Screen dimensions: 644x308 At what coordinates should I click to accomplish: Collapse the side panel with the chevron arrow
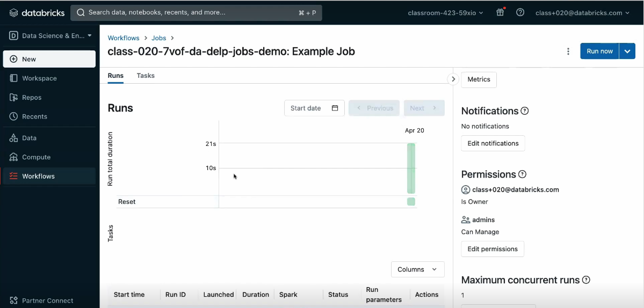click(453, 79)
